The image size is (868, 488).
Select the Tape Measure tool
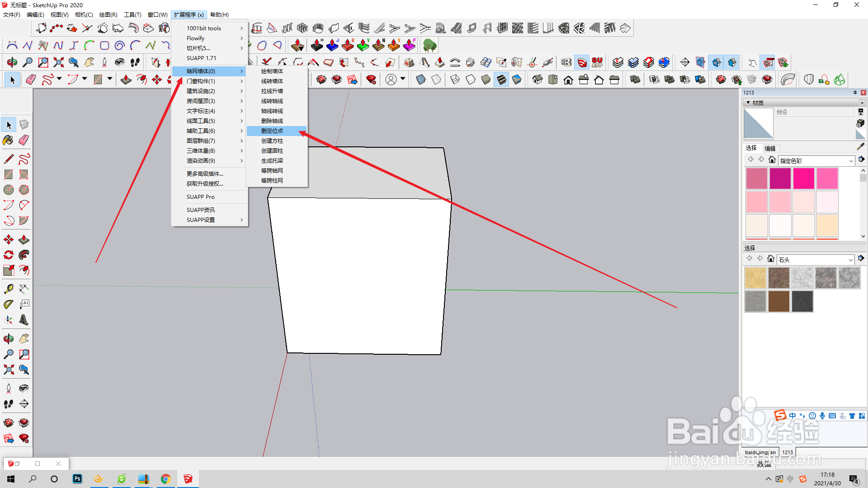click(x=8, y=289)
